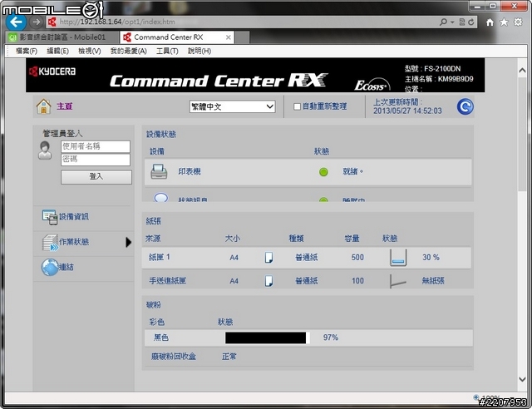532x409 pixels.
Task: Click the page scrollbar up arrow
Action: click(x=523, y=71)
